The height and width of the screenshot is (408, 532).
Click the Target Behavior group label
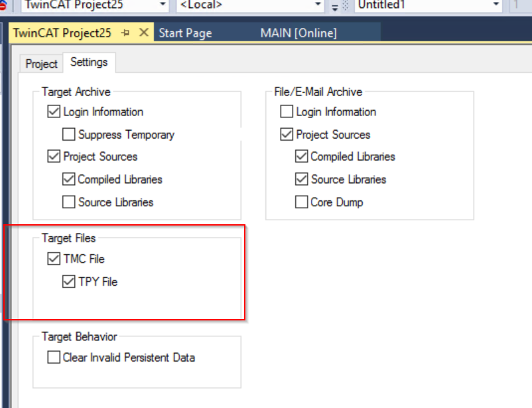(x=80, y=336)
